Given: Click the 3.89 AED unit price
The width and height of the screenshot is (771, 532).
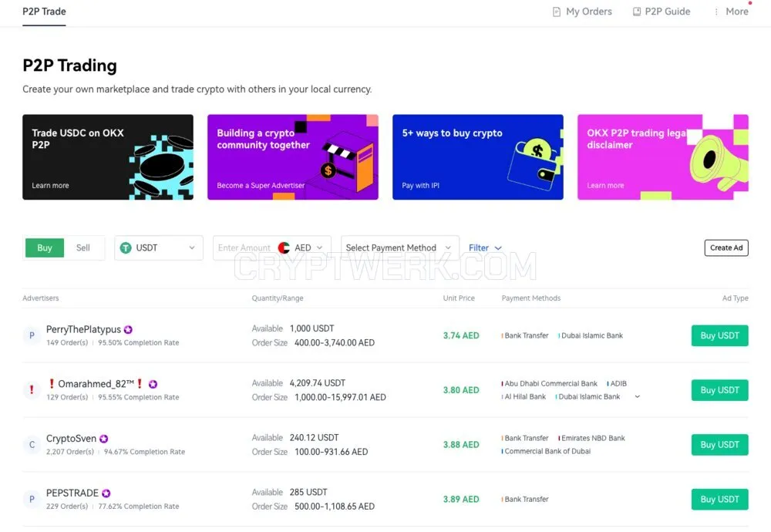Looking at the screenshot, I should pos(461,500).
